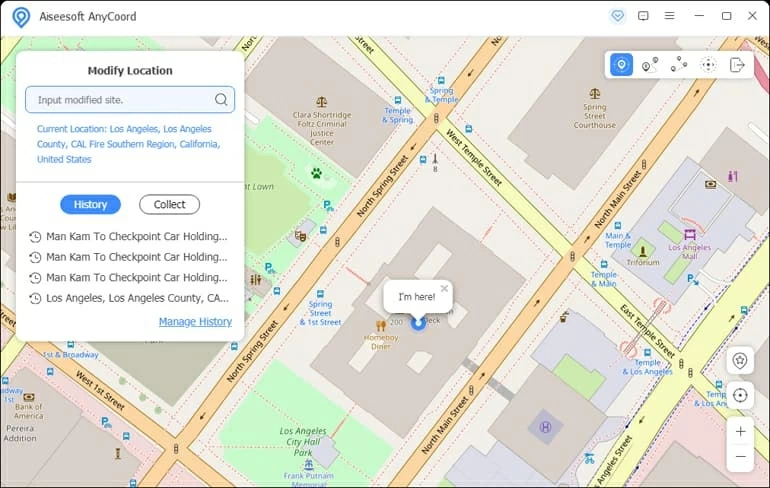770x488 pixels.
Task: Zoom in the map with plus button
Action: pos(740,432)
